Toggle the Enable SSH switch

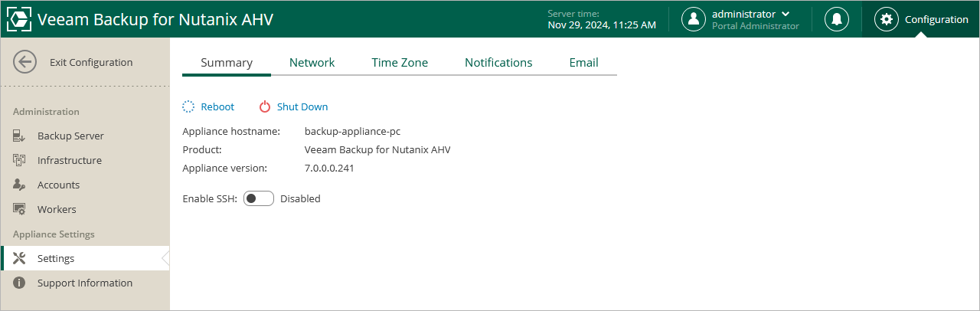(258, 199)
